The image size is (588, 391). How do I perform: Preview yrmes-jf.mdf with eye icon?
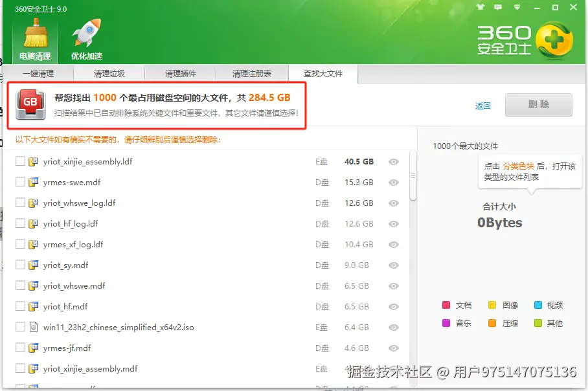(x=393, y=348)
